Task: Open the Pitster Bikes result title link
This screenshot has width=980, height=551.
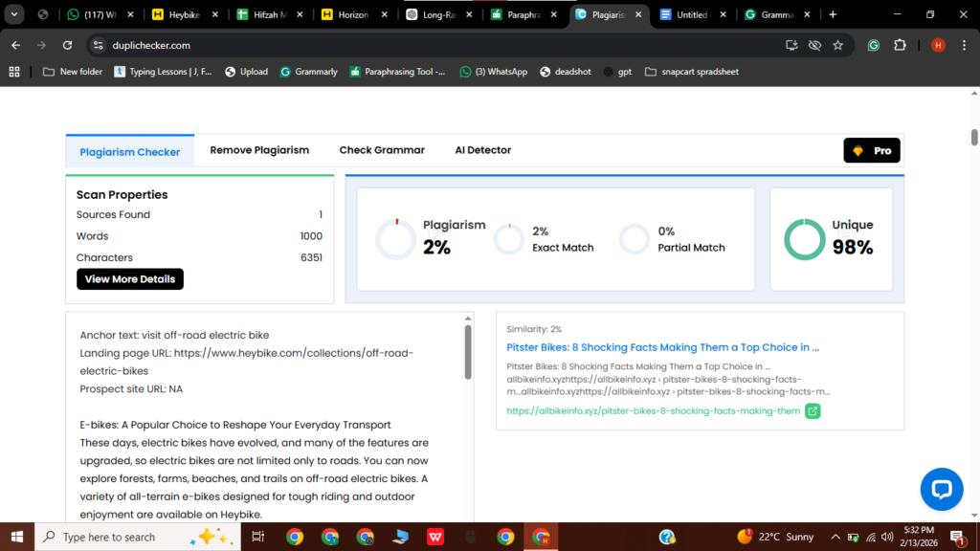Action: click(x=662, y=347)
